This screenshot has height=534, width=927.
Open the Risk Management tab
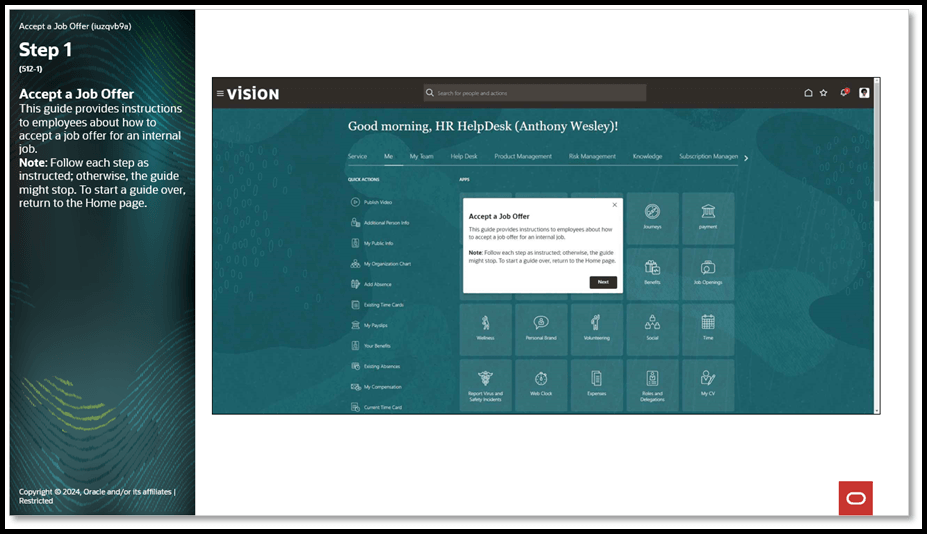tap(592, 157)
